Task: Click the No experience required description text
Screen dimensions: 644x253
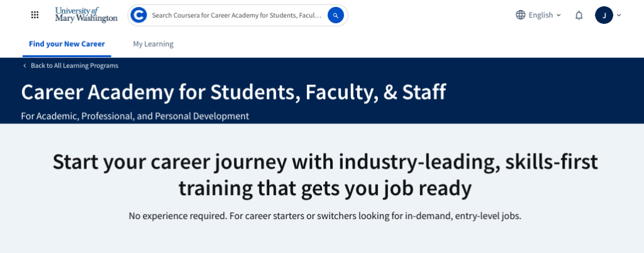Action: pyautogui.click(x=325, y=216)
